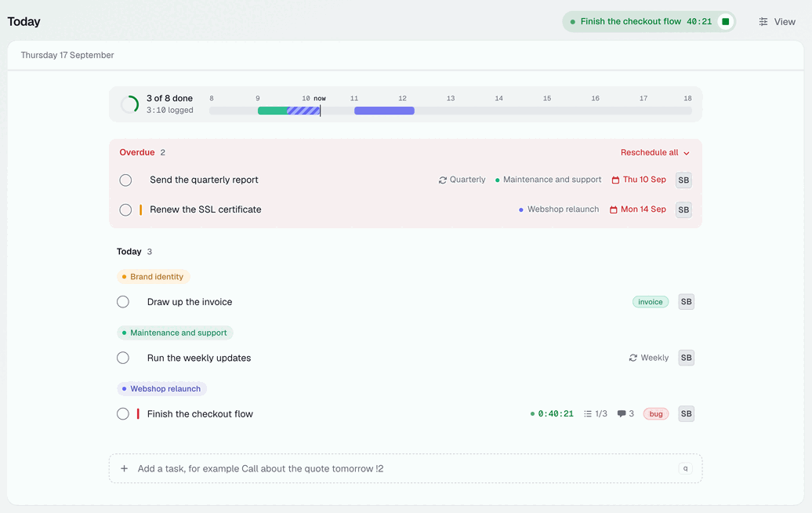Click the Thursday 17 September date header
The width and height of the screenshot is (812, 513).
[x=67, y=55]
